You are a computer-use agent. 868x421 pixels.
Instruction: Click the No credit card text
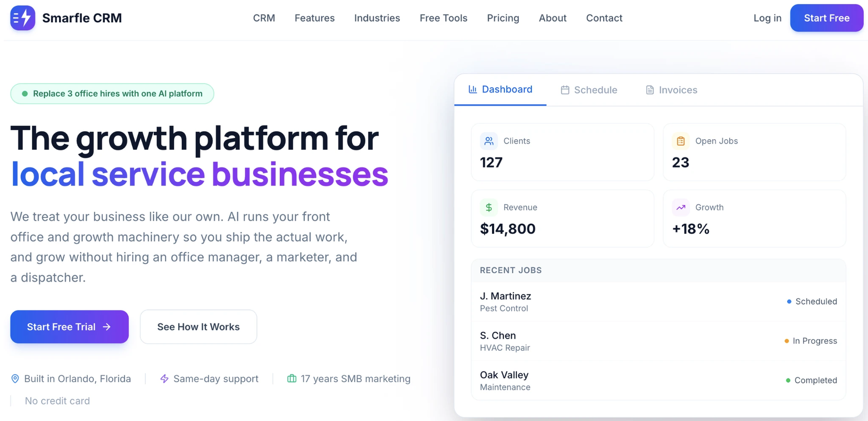point(57,401)
